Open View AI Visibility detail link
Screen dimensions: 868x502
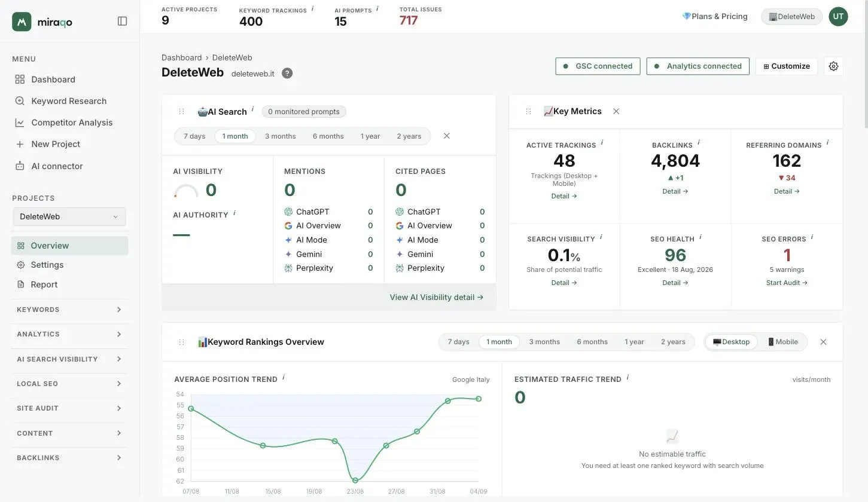click(437, 297)
